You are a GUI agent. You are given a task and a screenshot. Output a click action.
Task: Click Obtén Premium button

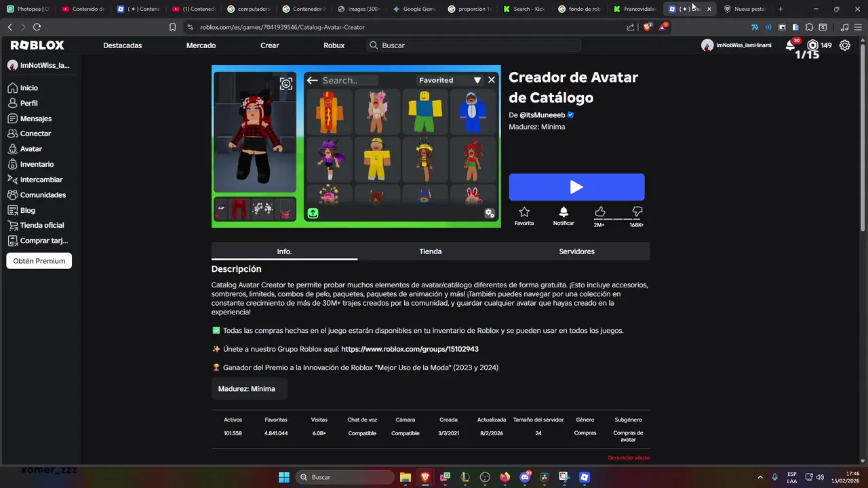pos(39,261)
